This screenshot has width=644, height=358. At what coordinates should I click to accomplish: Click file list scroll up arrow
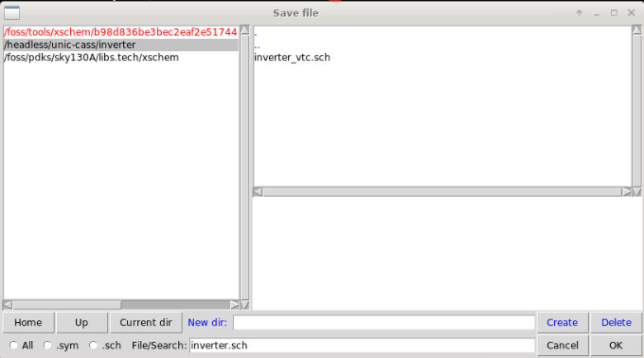636,29
